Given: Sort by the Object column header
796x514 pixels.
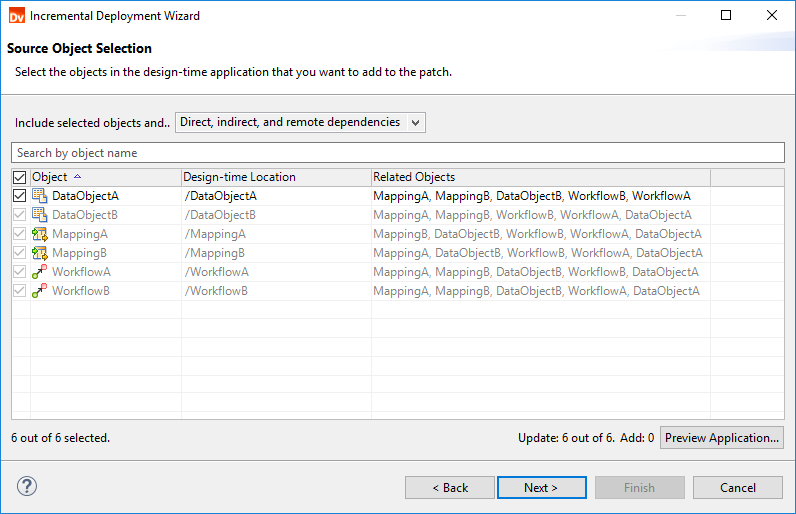Looking at the screenshot, I should point(106,177).
